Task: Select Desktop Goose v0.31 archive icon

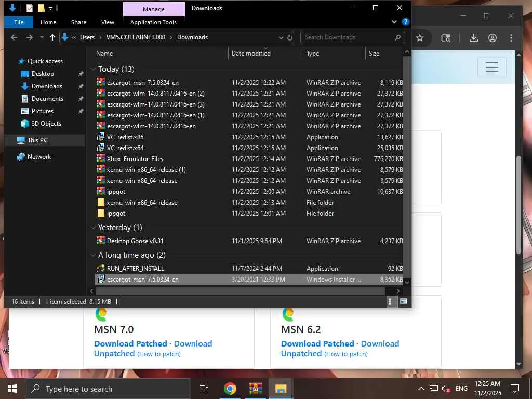Action: click(101, 241)
